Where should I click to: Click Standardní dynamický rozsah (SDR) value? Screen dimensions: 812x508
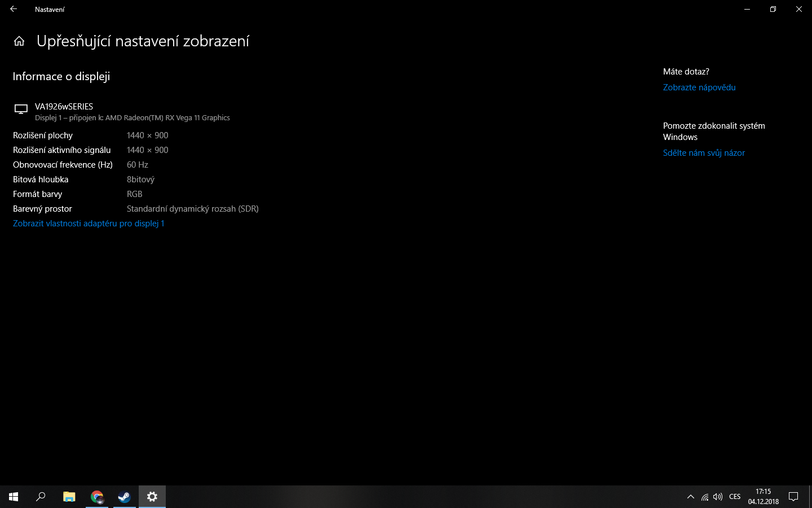[193, 209]
